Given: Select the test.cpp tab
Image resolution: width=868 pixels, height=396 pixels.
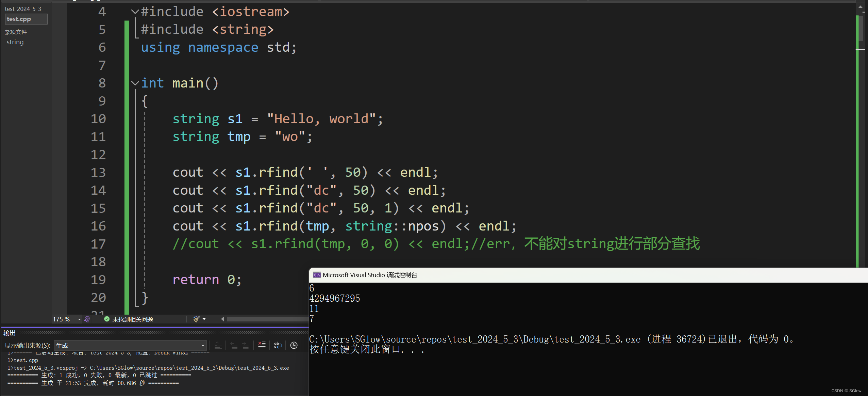Looking at the screenshot, I should (26, 19).
